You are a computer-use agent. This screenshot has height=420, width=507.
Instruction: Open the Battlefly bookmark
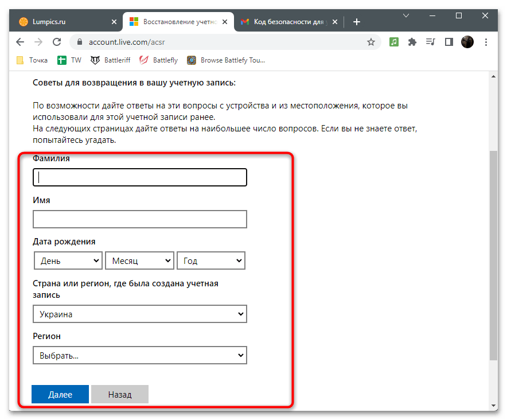[159, 60]
